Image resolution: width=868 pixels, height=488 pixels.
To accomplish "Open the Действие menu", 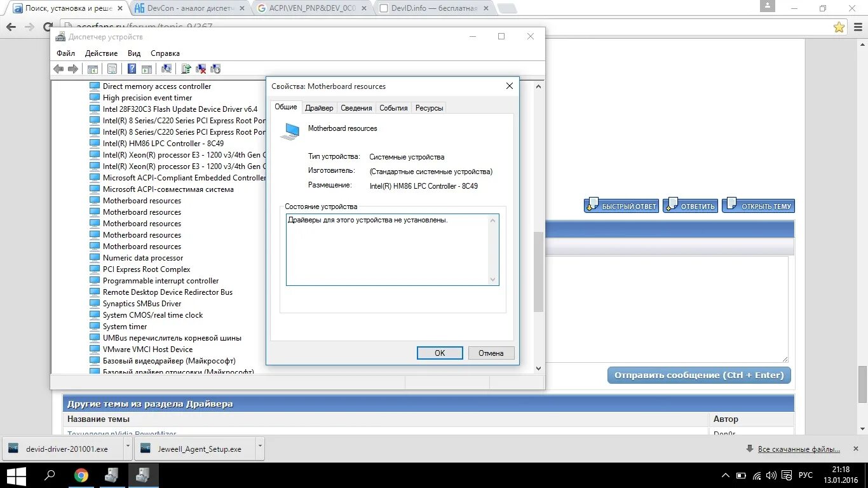I will (101, 53).
